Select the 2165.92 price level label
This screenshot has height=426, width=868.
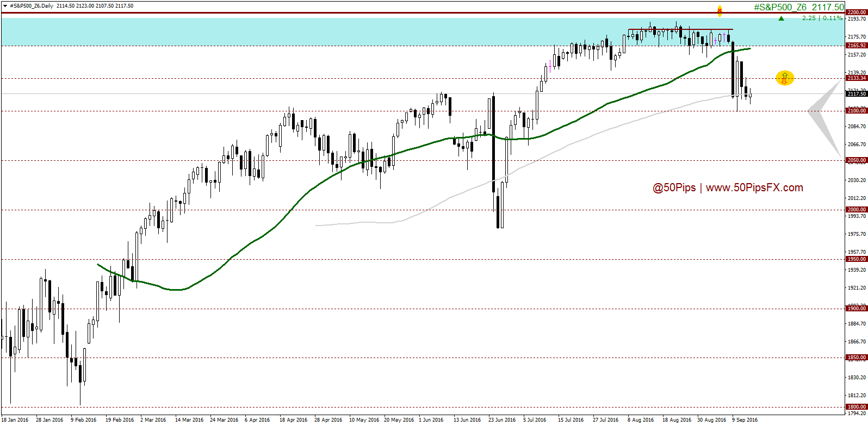pyautogui.click(x=856, y=46)
